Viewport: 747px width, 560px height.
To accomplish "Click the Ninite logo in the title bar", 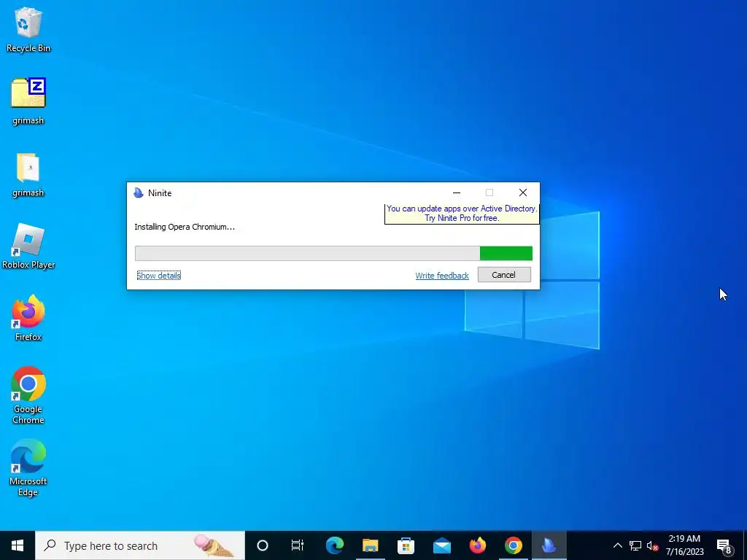I will 139,192.
